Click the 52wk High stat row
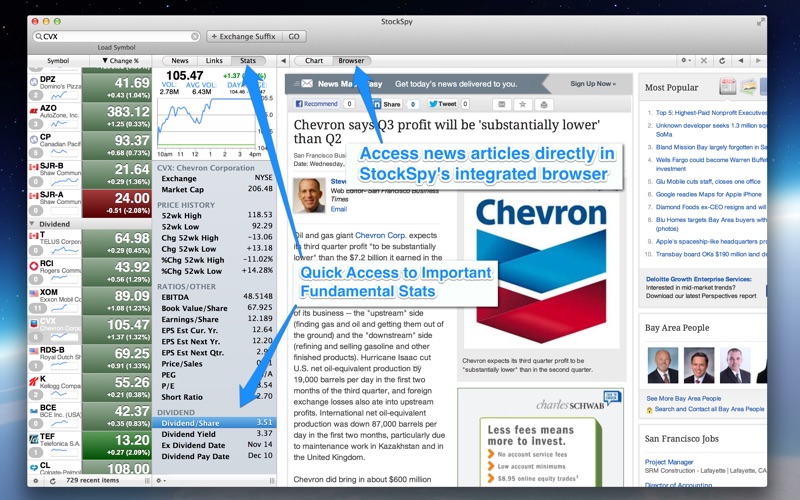 pyautogui.click(x=215, y=215)
